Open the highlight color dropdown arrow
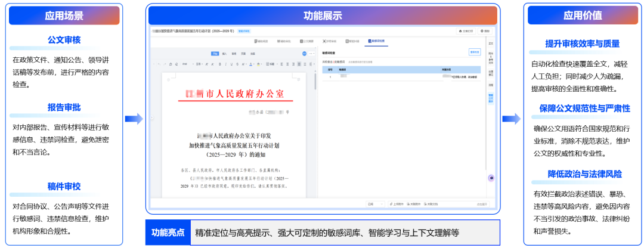 coord(262,64)
